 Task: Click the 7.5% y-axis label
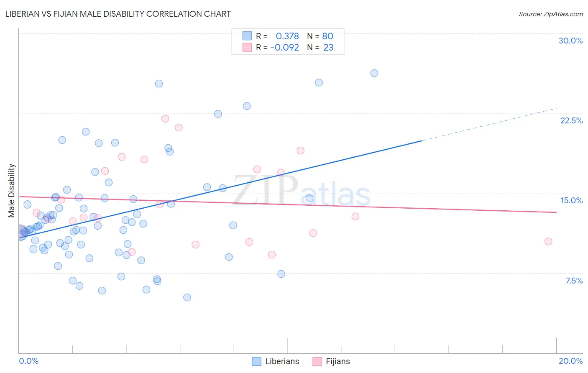574,281
